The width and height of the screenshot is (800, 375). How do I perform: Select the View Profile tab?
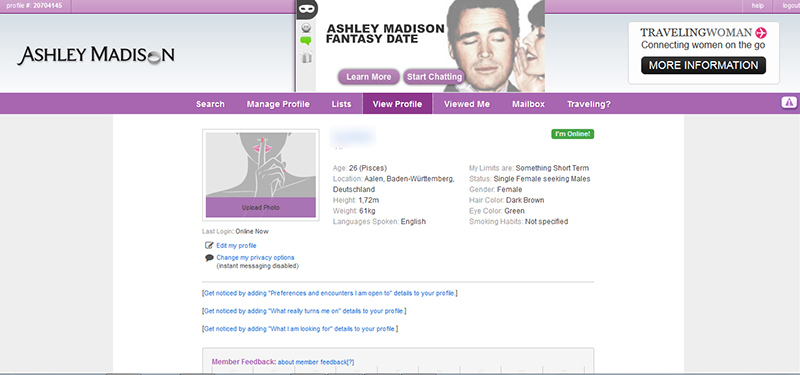397,104
